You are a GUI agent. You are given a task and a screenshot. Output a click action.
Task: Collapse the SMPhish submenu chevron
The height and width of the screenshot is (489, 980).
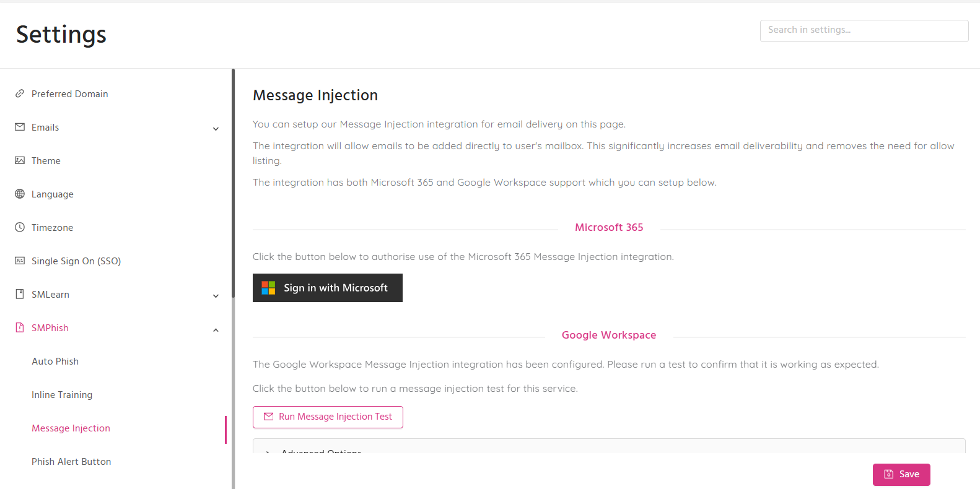(x=216, y=330)
